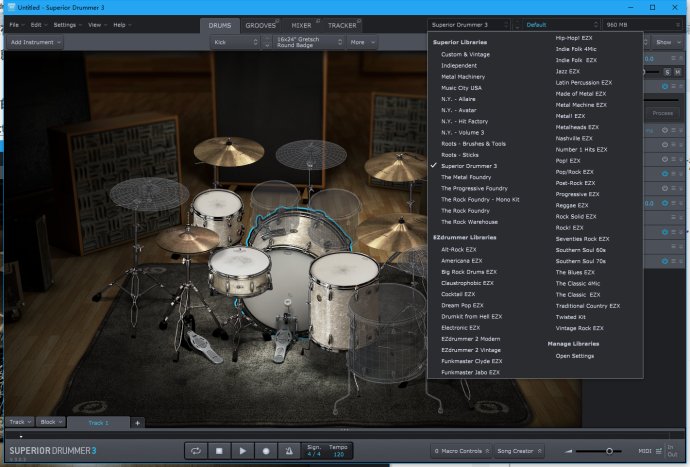Open the Superior Drummer 3 library selector
The image size is (690, 467).
tap(469, 25)
